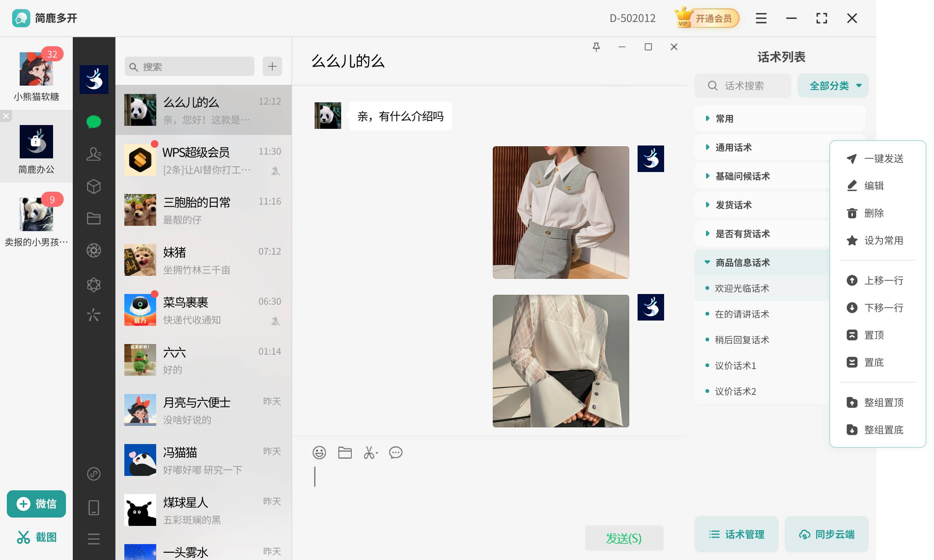The image size is (934, 560).
Task: Toggle the pushpin to pin the chat window
Action: click(x=596, y=47)
